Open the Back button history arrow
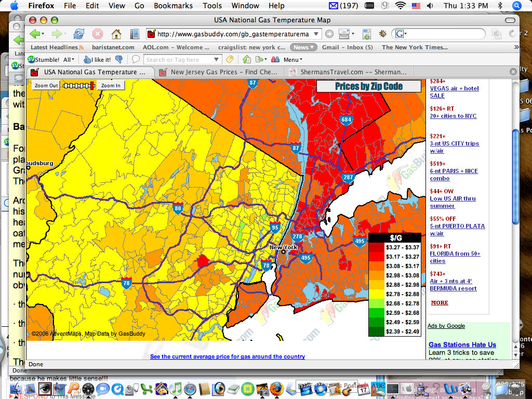Viewport: 532px width, 399px height. pos(43,34)
